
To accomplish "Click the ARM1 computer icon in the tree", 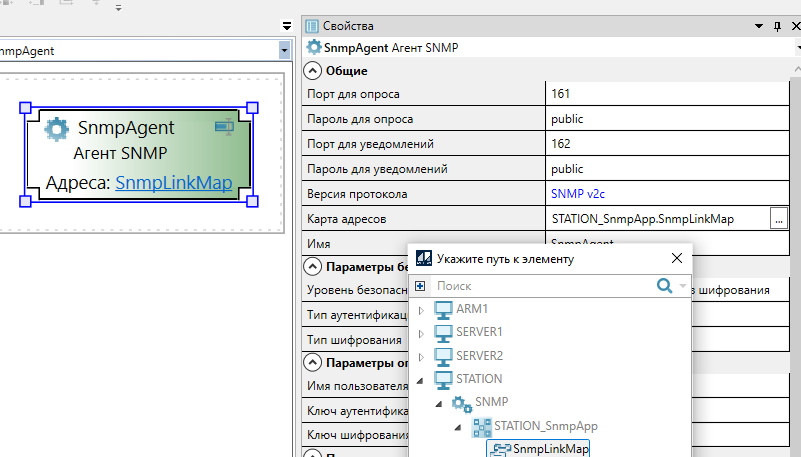I will click(x=443, y=309).
